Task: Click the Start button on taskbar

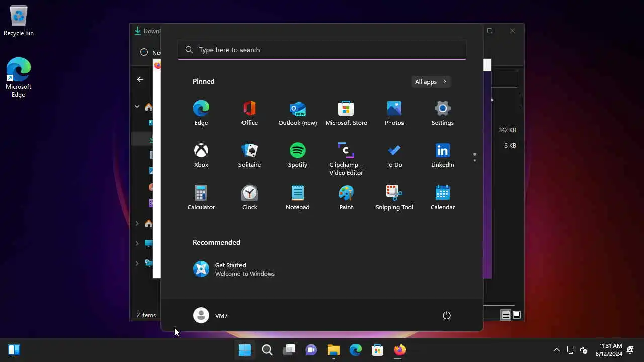Action: [x=245, y=350]
